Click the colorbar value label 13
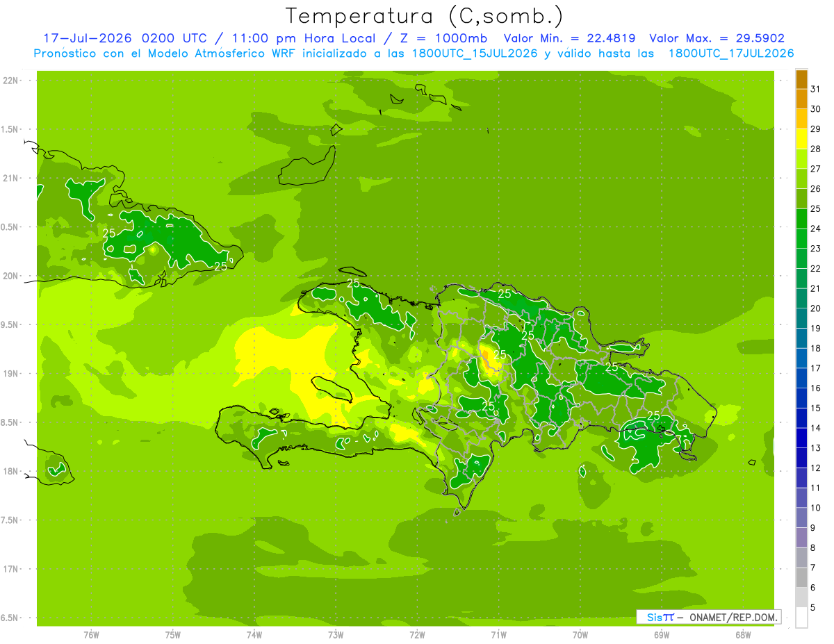 pyautogui.click(x=815, y=448)
